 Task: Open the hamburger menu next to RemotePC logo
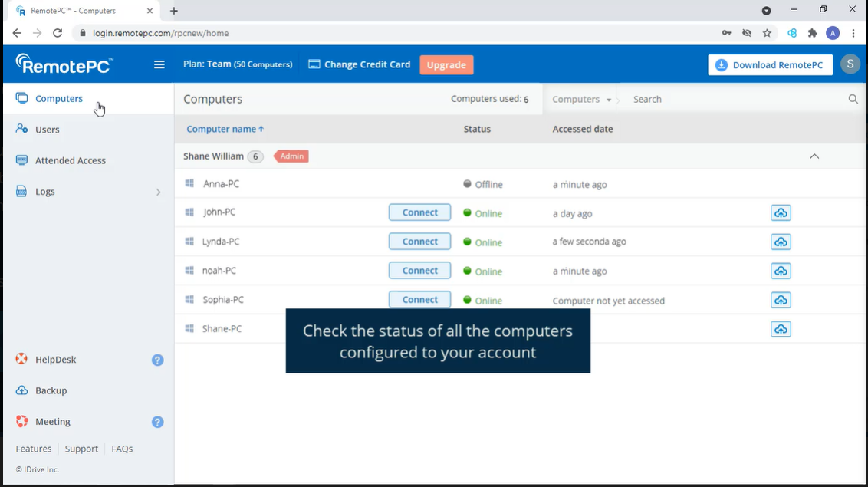(159, 64)
